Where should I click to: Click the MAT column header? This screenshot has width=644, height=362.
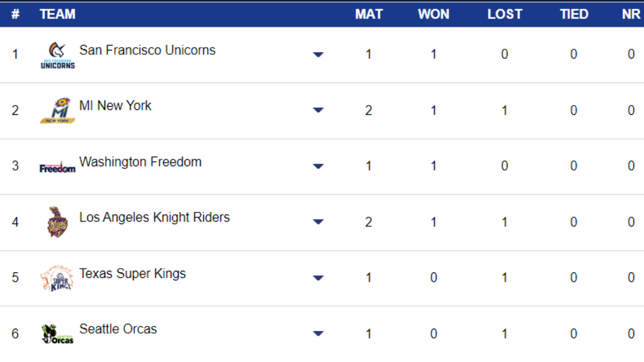pyautogui.click(x=369, y=14)
